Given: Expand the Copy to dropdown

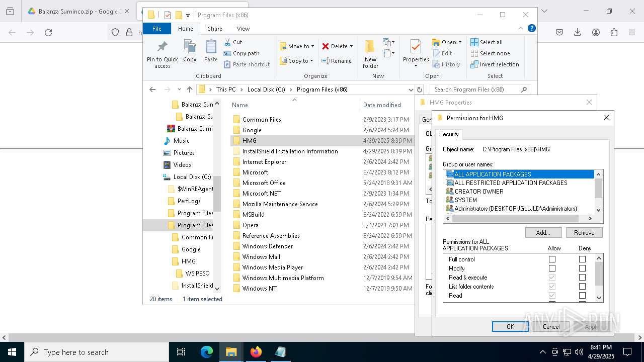Looking at the screenshot, I should click(x=311, y=61).
